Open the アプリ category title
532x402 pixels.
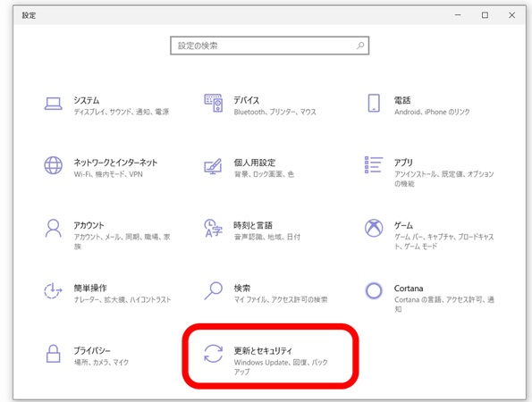(x=403, y=163)
